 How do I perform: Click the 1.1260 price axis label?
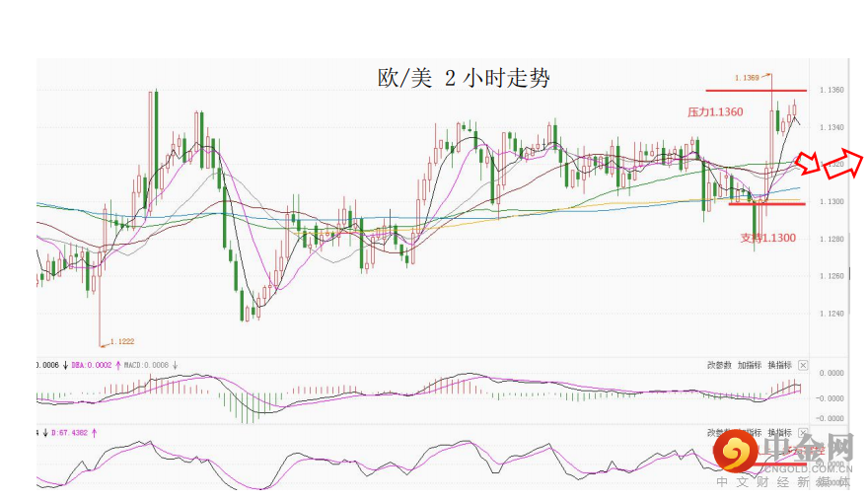click(832, 276)
